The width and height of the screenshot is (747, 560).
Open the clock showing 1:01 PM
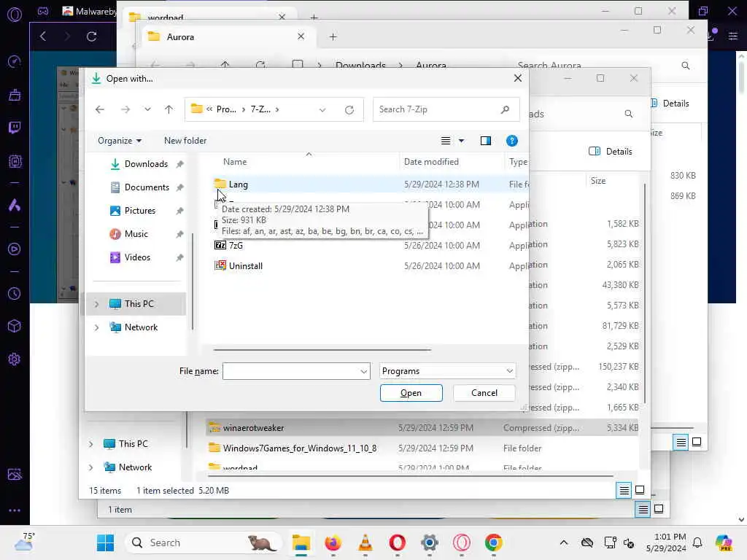point(666,542)
